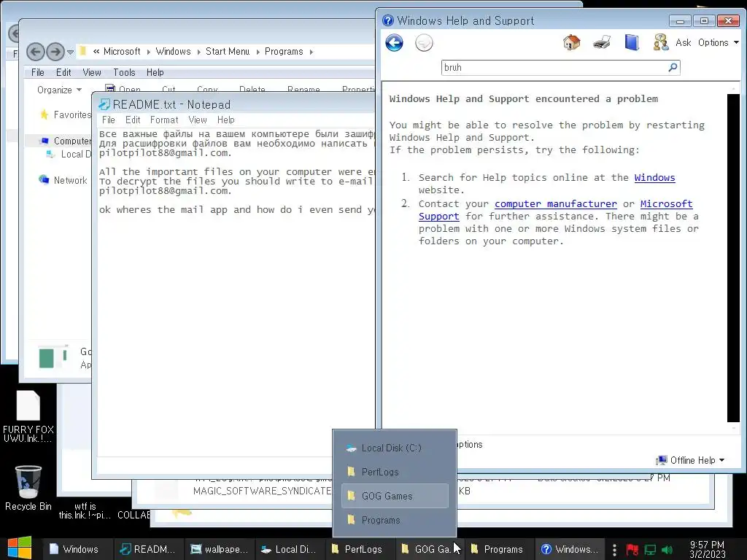Click the network tray icon
The image size is (747, 560).
point(650,550)
